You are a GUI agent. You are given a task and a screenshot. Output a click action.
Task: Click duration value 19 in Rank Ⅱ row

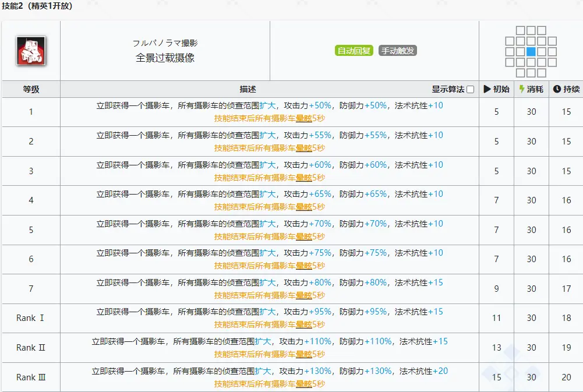pos(566,348)
